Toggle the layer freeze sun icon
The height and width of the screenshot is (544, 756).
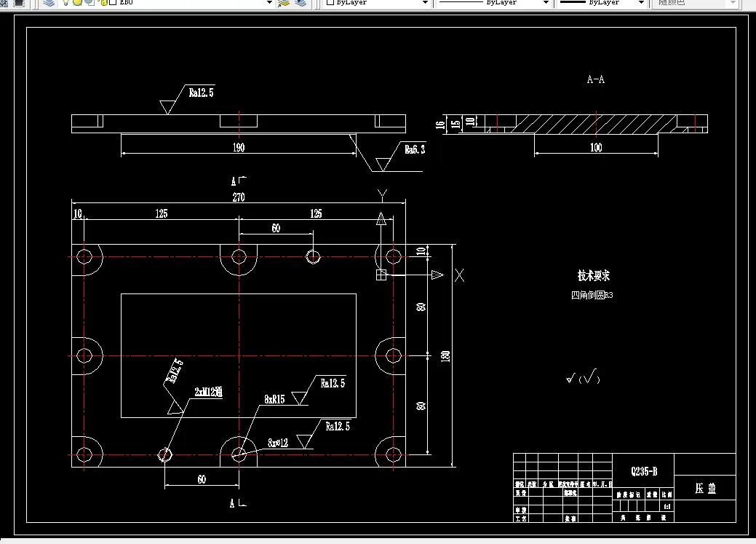pyautogui.click(x=77, y=2)
